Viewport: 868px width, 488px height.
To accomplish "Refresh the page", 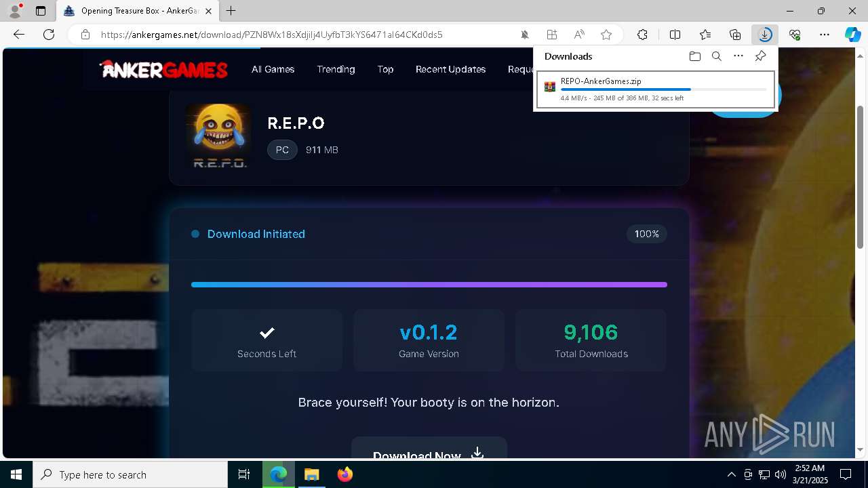I will point(49,35).
